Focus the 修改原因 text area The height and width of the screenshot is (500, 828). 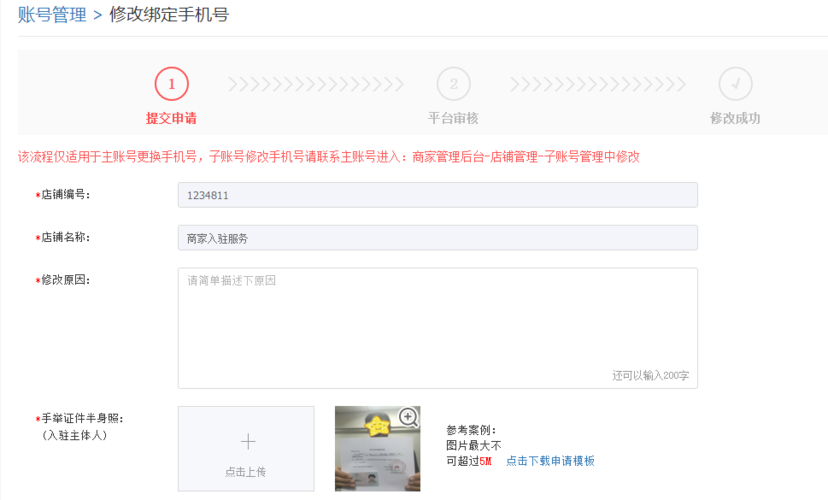(x=438, y=328)
